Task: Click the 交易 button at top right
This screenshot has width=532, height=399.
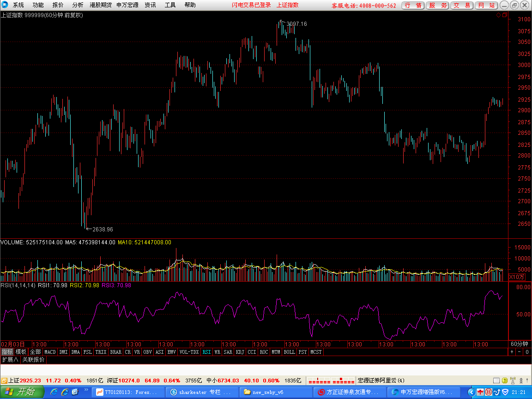Action: coord(462,6)
